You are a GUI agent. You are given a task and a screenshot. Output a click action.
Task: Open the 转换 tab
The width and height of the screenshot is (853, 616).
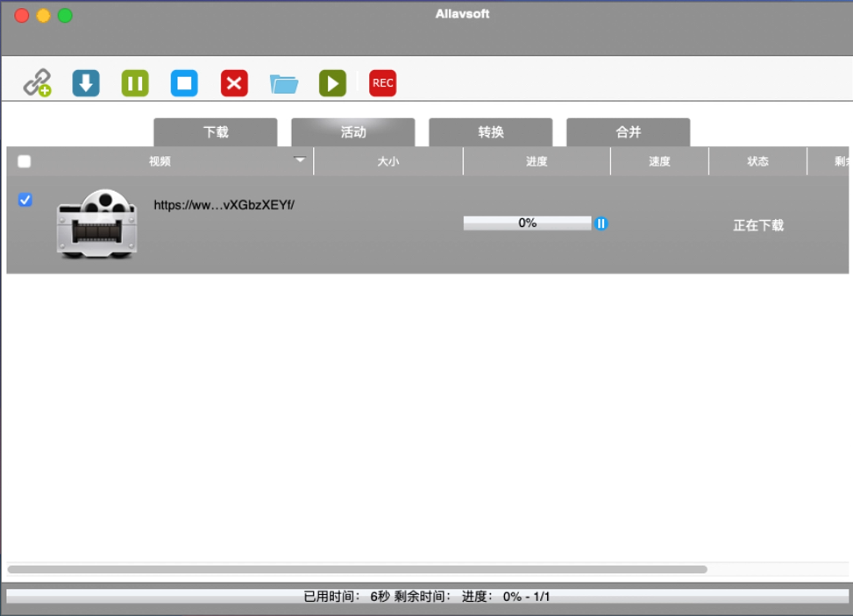[490, 132]
